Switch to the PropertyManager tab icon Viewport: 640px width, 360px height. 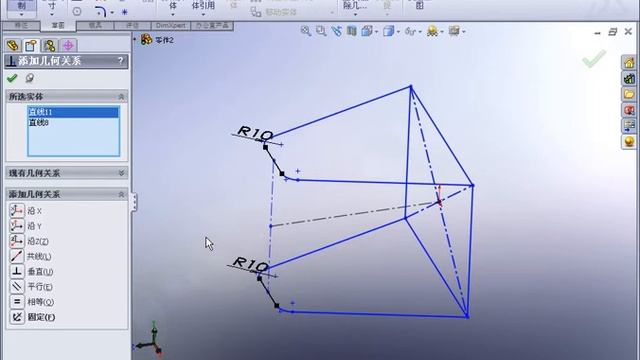[31, 45]
